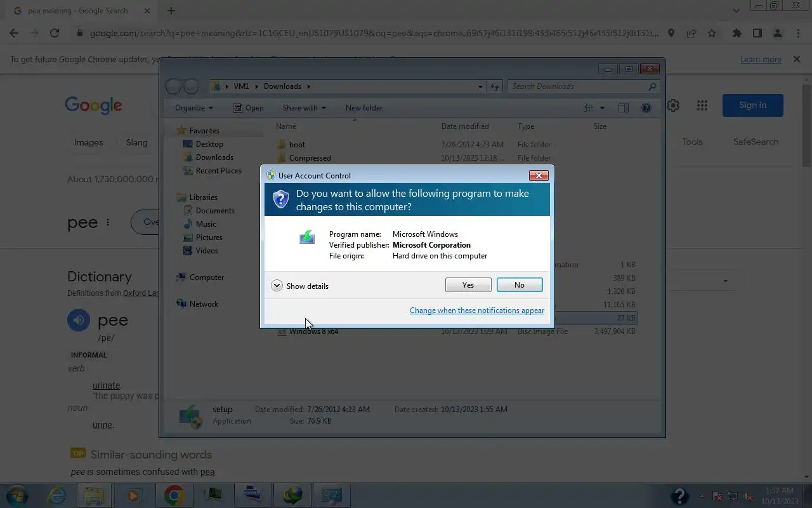
Task: Switch to Images search tab
Action: point(88,142)
